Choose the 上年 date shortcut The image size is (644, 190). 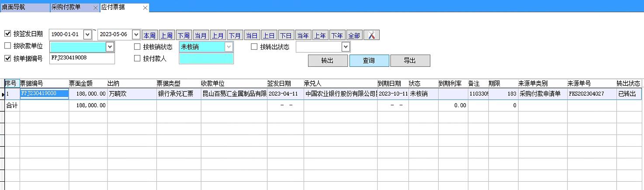click(320, 35)
